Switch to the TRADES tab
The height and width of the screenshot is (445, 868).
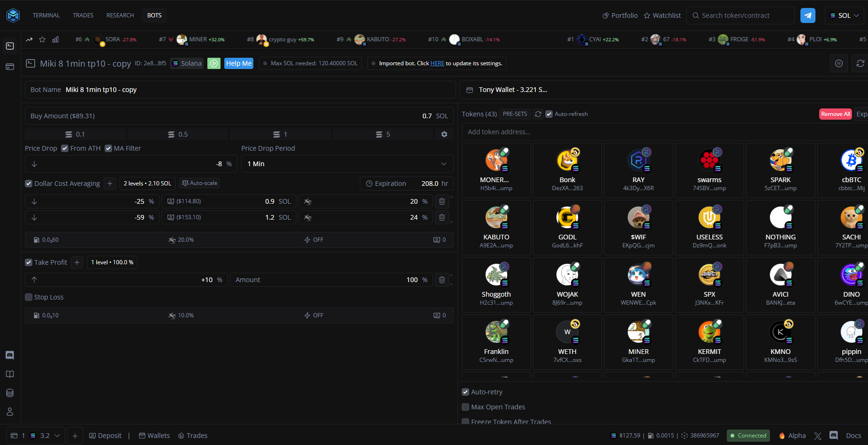click(x=83, y=15)
